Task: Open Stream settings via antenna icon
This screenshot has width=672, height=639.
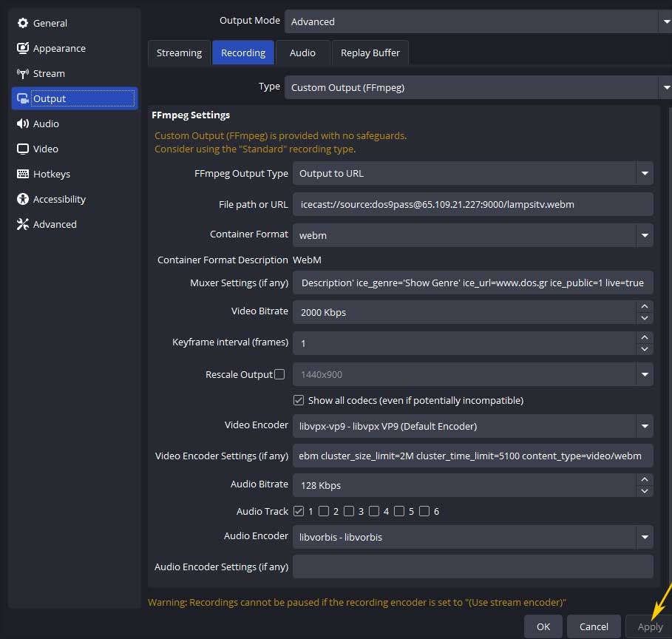Action: click(23, 73)
